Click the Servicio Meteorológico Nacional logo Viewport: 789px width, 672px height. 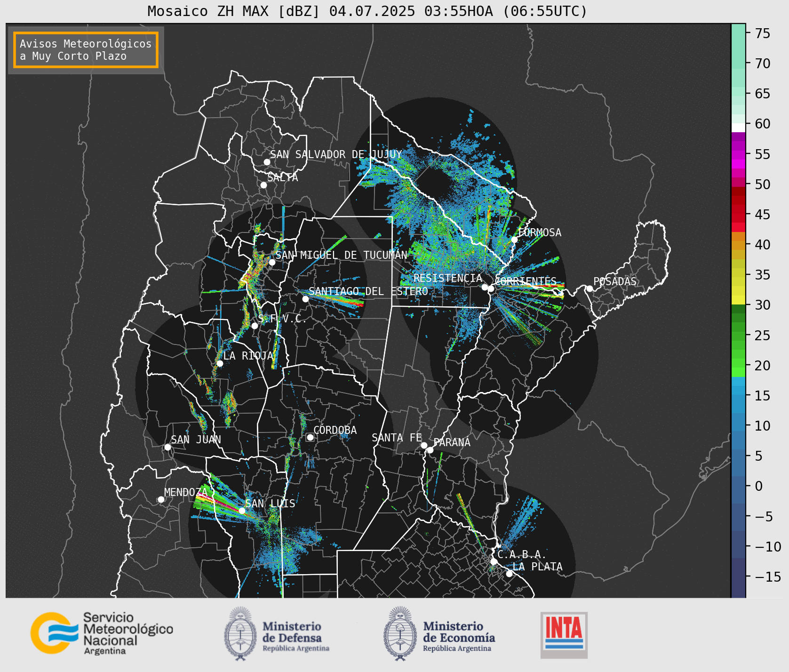[102, 633]
